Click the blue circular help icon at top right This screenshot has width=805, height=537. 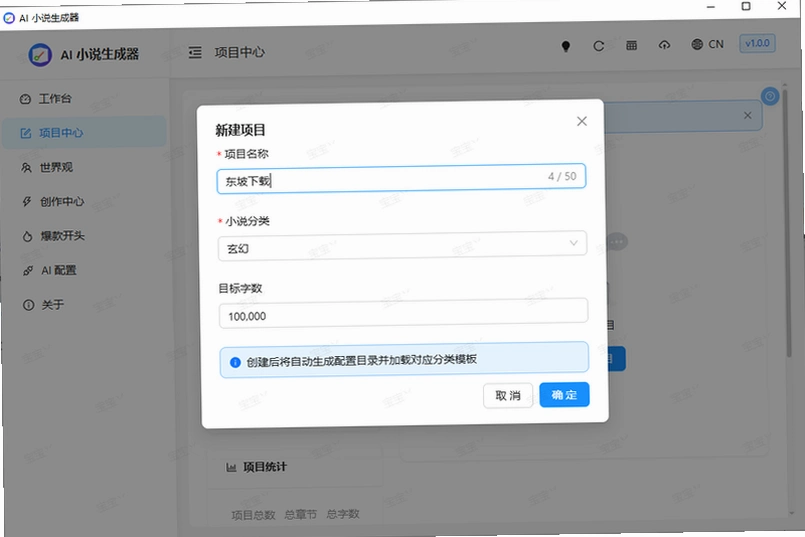click(770, 96)
